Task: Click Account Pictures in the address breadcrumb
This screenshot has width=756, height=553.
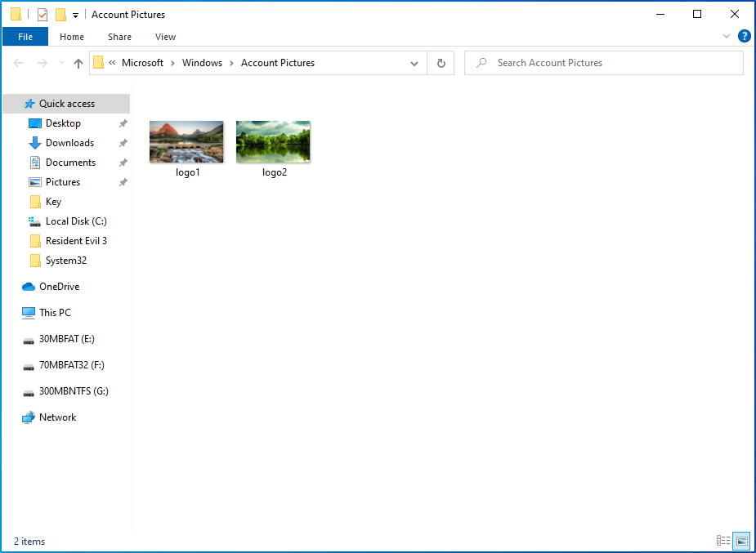Action: 278,63
